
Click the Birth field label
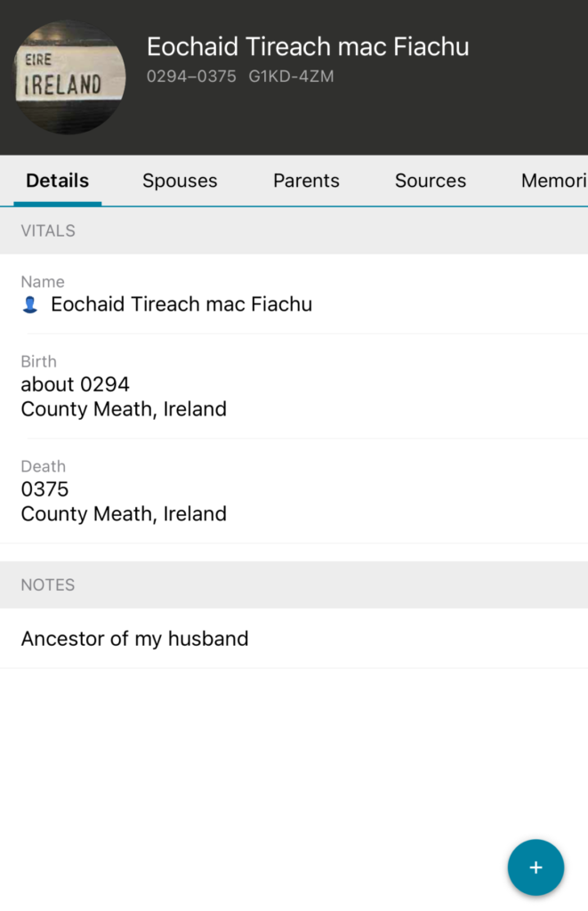[x=39, y=361]
